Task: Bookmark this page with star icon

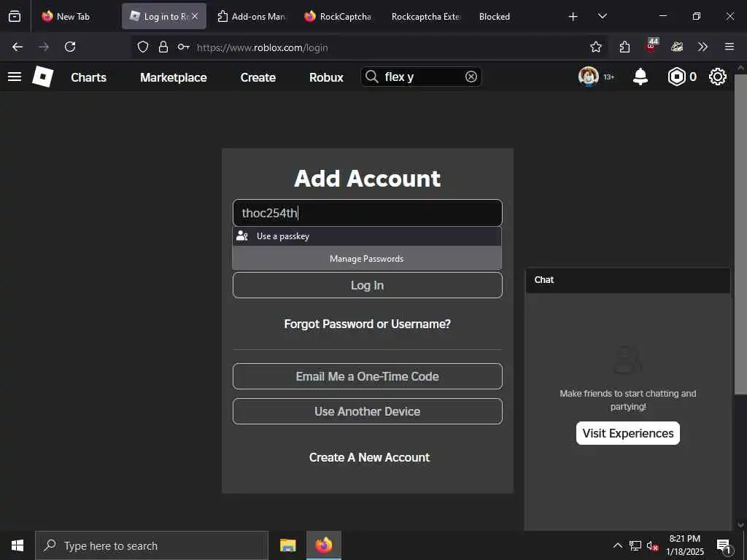Action: [595, 47]
